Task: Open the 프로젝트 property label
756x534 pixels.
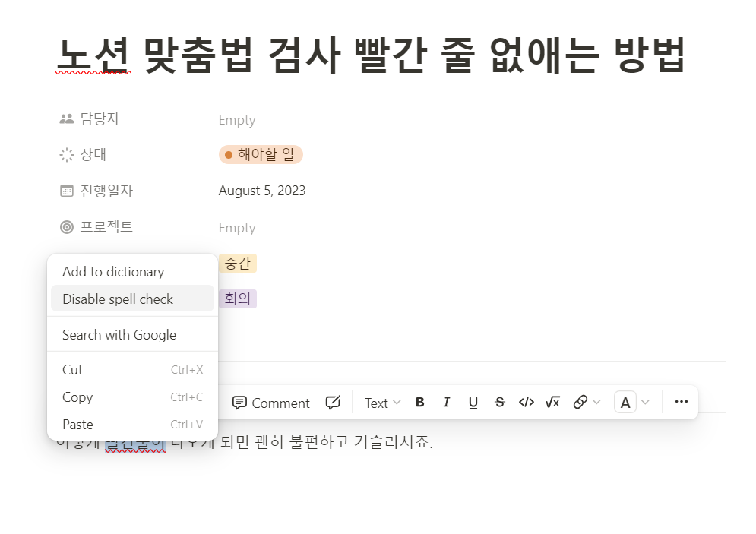Action: point(106,226)
